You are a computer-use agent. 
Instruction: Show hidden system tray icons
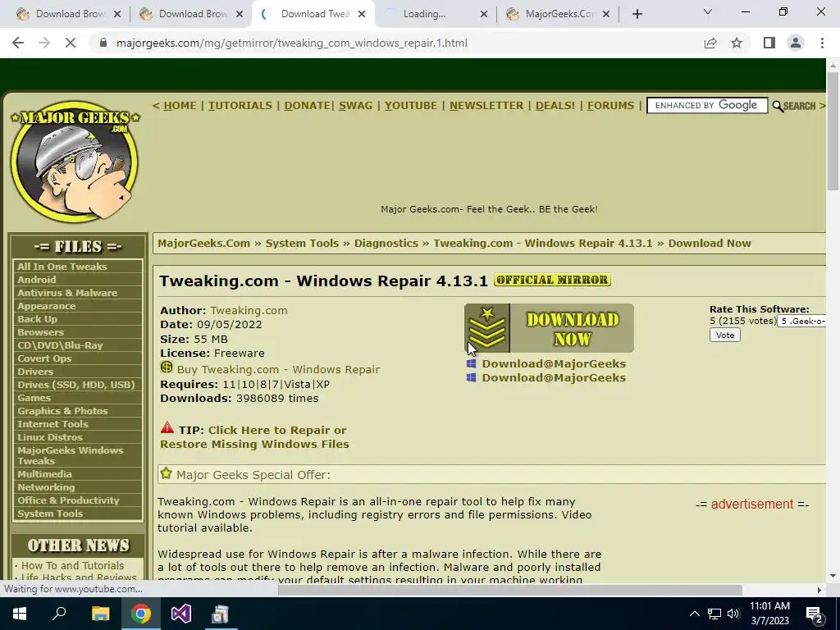coord(694,614)
